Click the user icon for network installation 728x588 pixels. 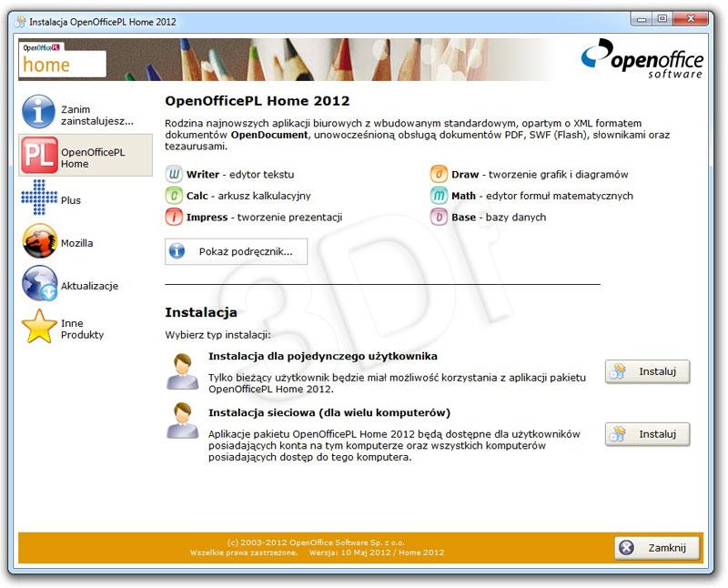point(183,421)
